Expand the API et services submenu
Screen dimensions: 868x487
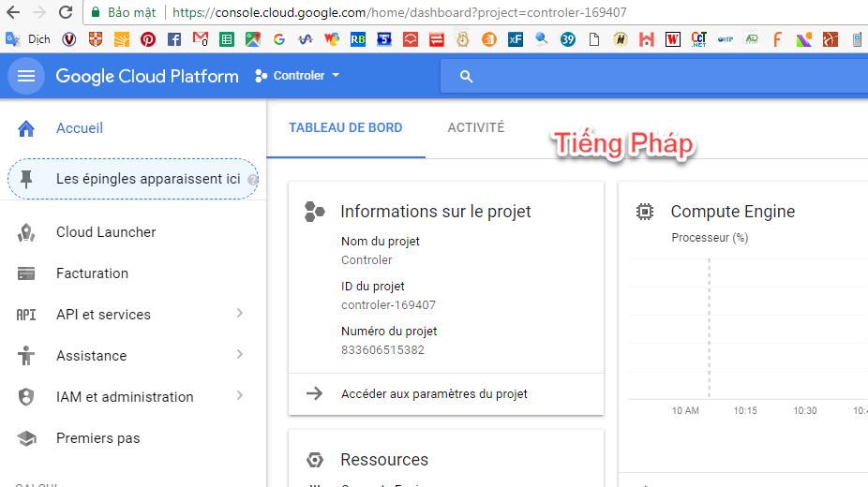point(240,314)
